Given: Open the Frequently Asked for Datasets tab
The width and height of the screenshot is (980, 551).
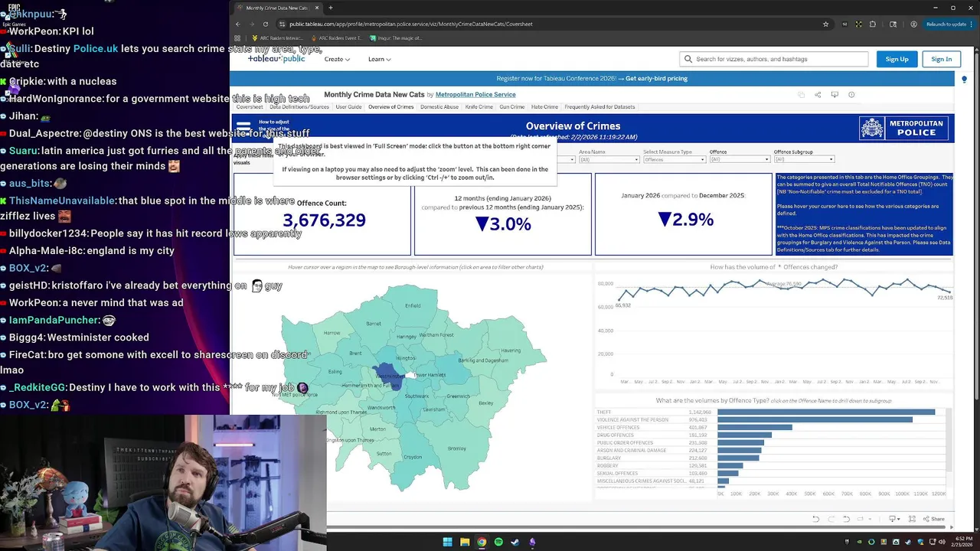Looking at the screenshot, I should coord(599,107).
